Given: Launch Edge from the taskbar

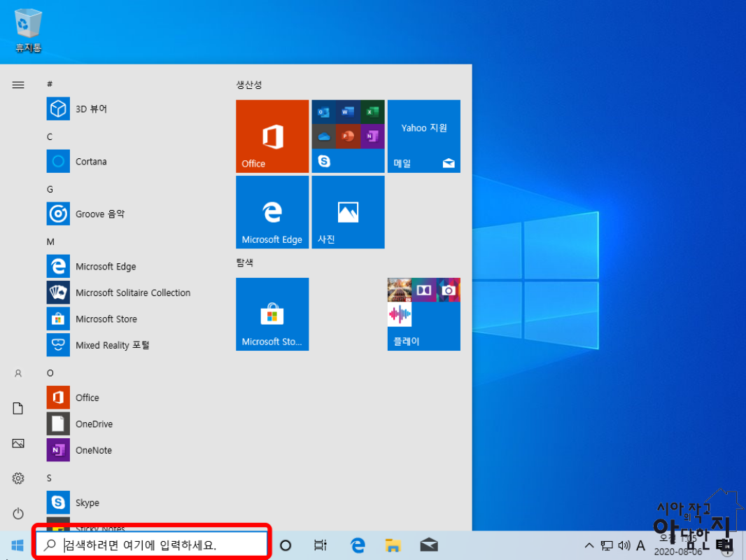Looking at the screenshot, I should click(358, 545).
